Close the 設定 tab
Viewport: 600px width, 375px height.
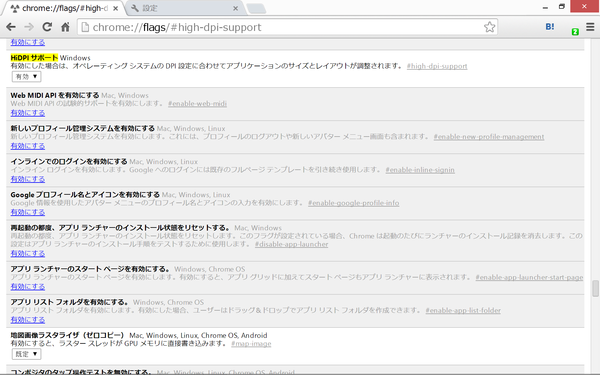pos(235,8)
